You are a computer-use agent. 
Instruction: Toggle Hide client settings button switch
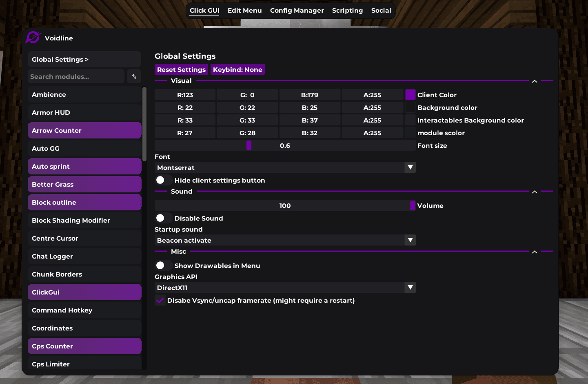164,180
